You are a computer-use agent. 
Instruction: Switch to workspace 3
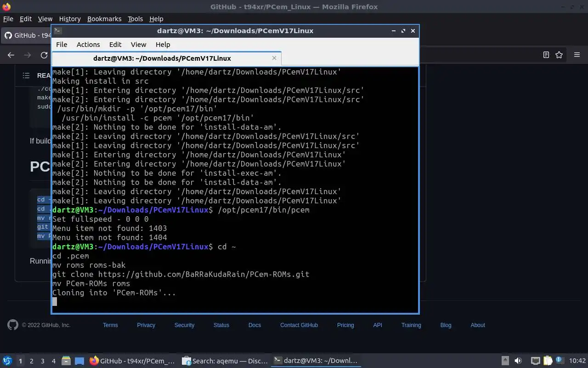pyautogui.click(x=42, y=361)
